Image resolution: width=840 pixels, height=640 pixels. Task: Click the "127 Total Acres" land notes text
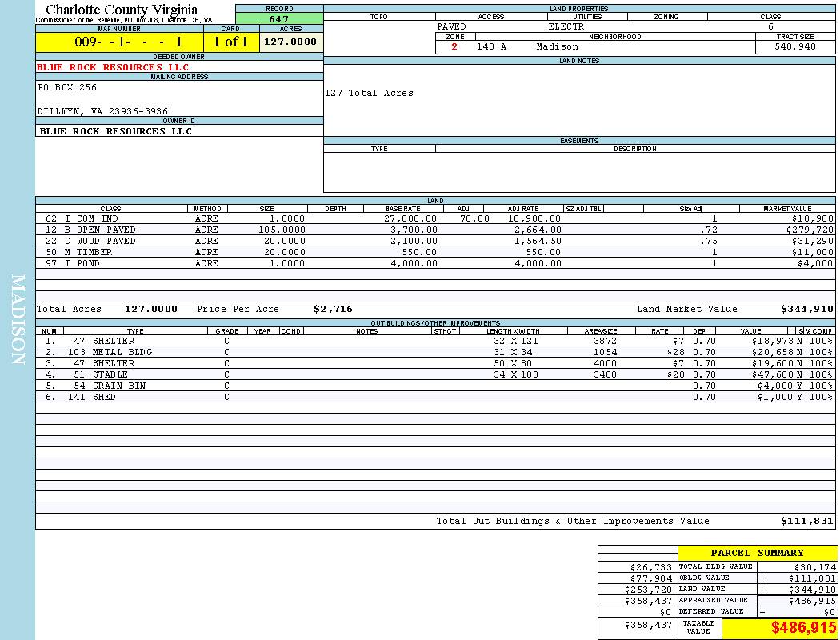point(369,94)
